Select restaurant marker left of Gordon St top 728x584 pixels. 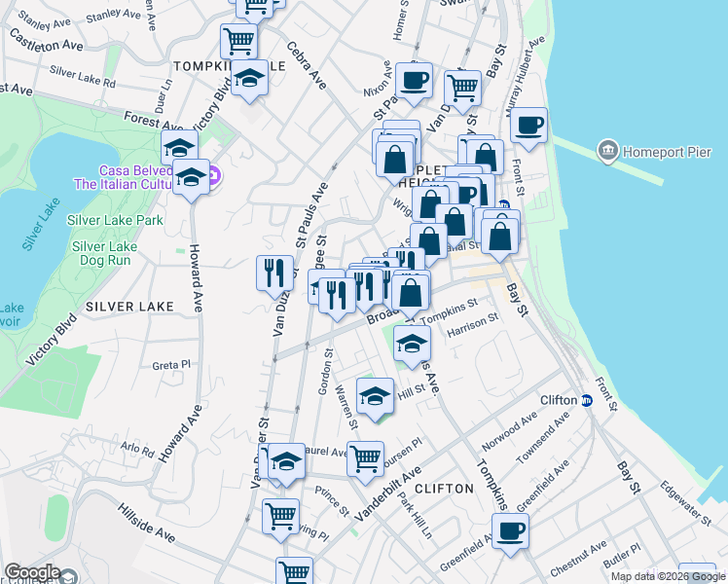[x=337, y=299]
